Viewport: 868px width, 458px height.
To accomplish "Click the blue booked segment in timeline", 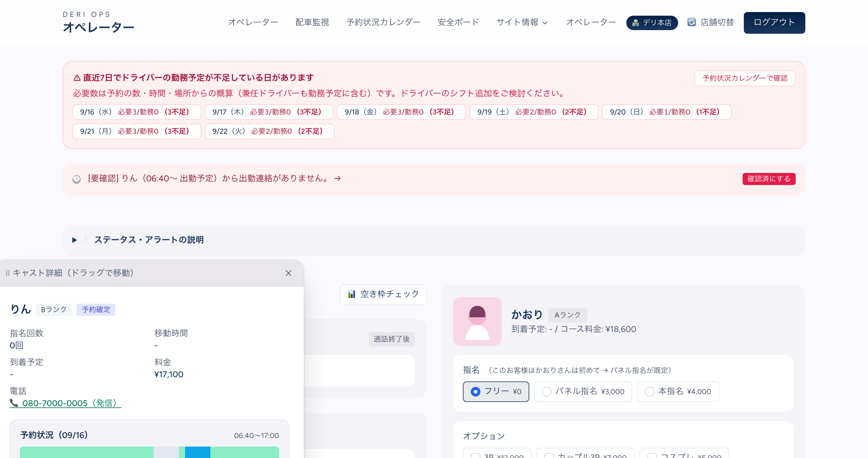I will 197,452.
